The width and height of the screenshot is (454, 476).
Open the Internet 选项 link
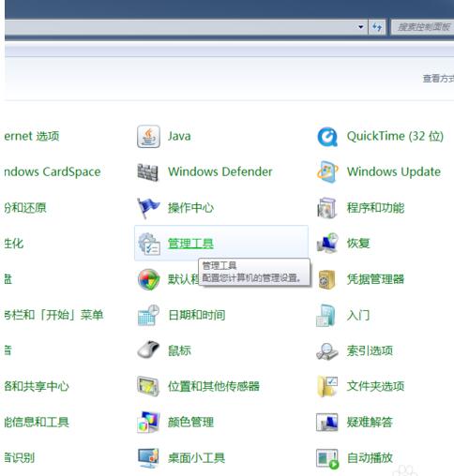[x=32, y=136]
